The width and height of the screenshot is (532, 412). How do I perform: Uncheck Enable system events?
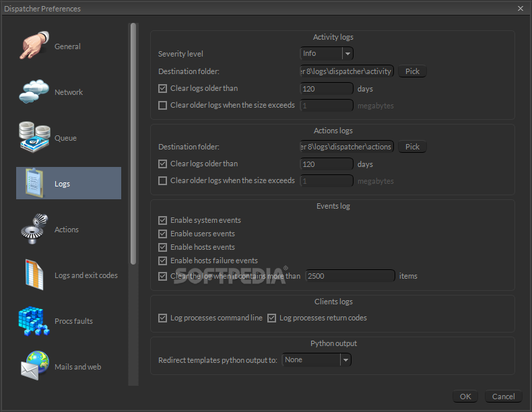[x=162, y=220]
